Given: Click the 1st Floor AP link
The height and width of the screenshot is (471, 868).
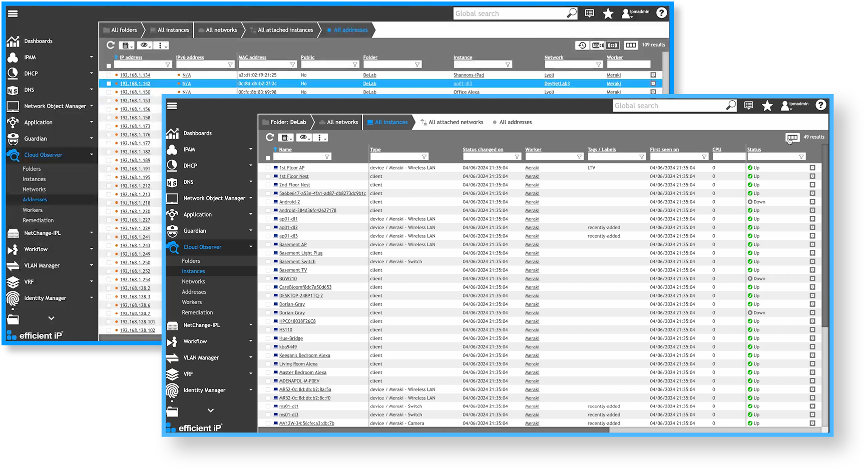Looking at the screenshot, I should 292,168.
